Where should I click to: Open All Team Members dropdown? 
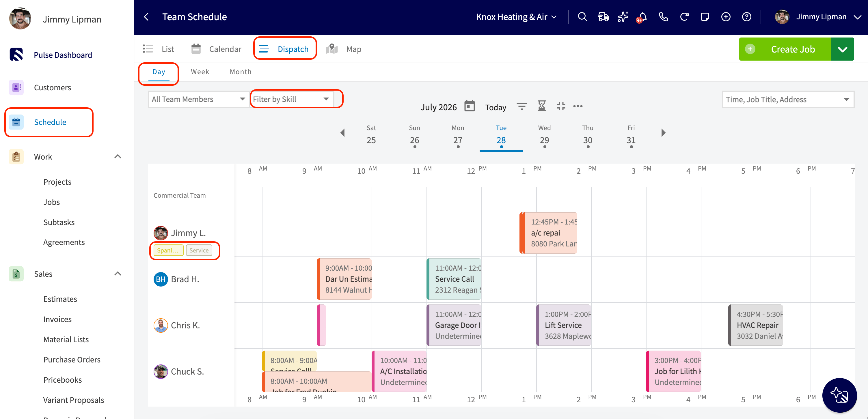pyautogui.click(x=198, y=99)
